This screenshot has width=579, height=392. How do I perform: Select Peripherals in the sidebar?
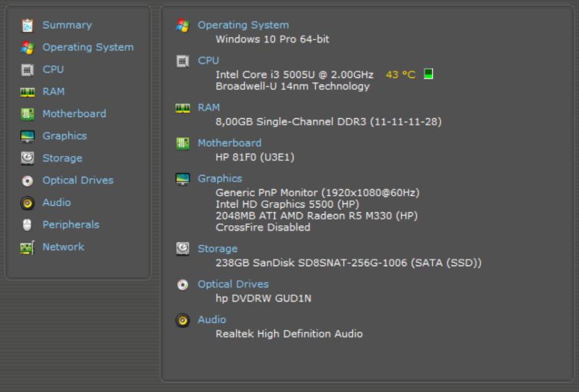71,225
